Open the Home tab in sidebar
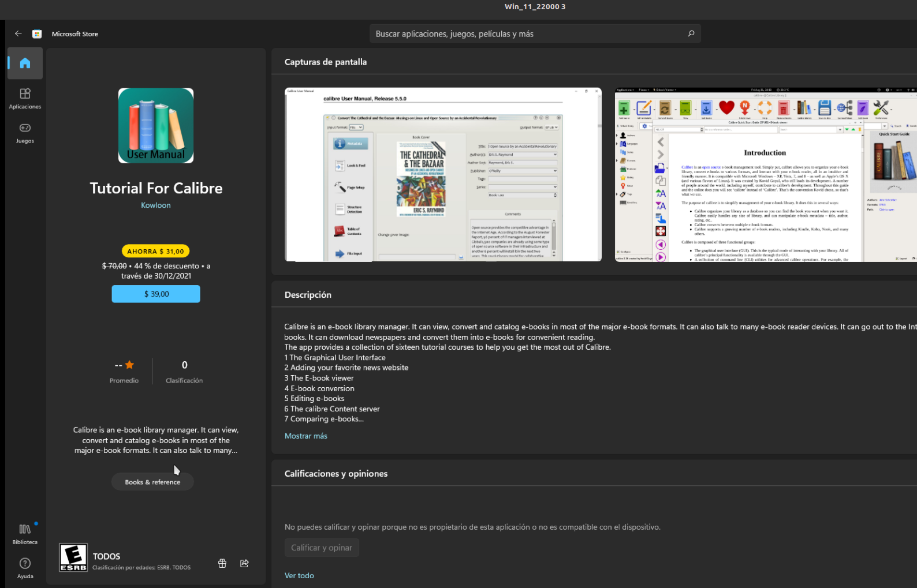This screenshot has height=588, width=917. coord(25,63)
